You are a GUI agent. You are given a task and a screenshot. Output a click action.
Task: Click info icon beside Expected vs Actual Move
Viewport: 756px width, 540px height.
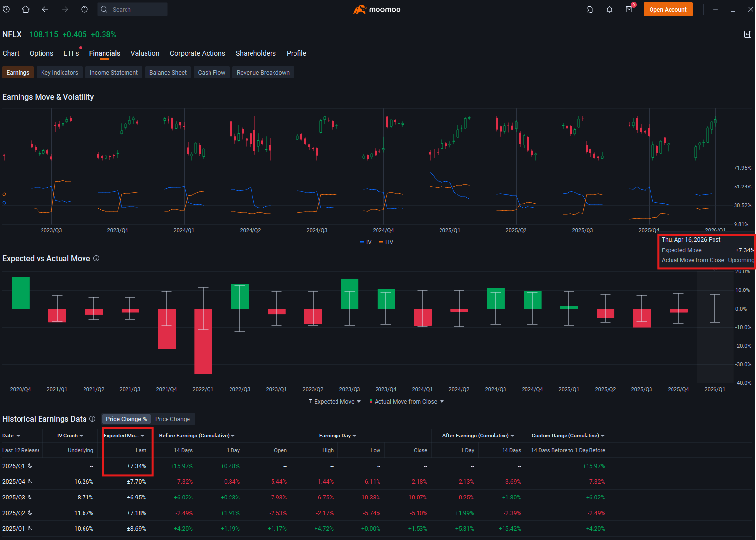point(96,258)
